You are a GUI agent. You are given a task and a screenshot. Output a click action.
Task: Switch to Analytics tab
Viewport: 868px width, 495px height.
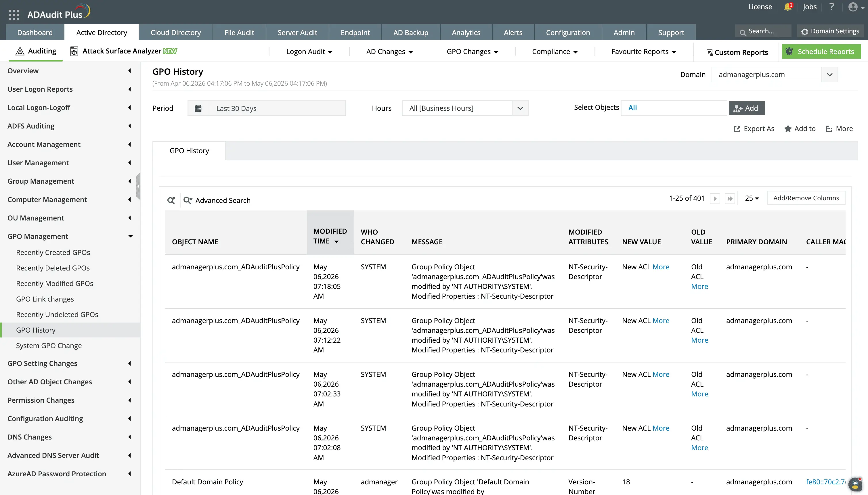[466, 32]
